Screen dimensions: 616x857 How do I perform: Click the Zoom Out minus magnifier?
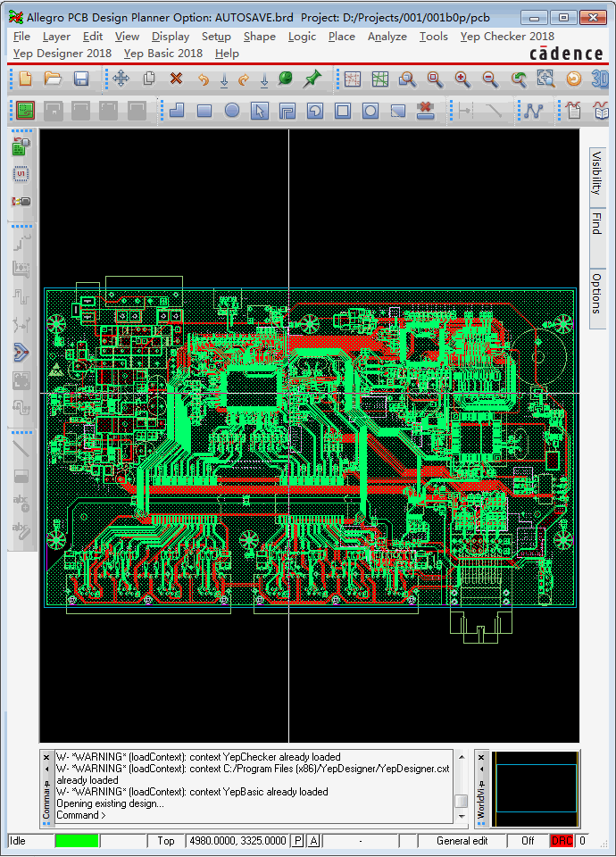(x=490, y=79)
